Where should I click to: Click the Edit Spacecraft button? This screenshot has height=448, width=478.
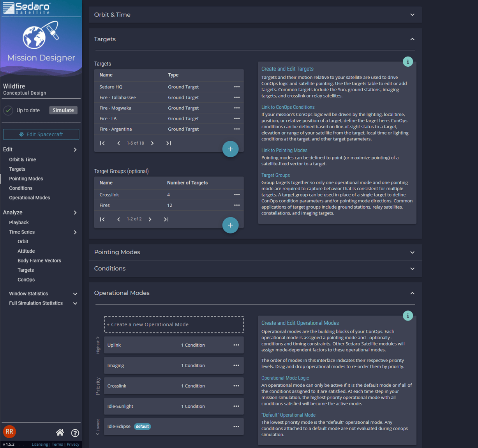tap(41, 135)
